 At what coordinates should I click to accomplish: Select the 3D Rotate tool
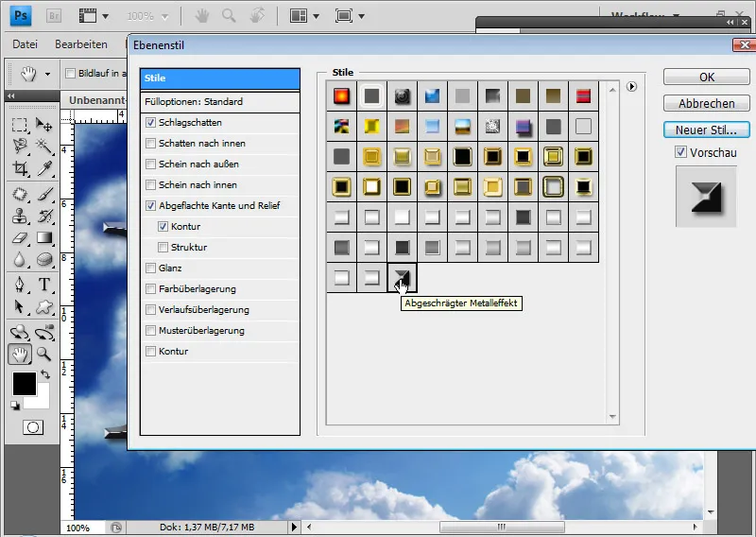pyautogui.click(x=19, y=333)
